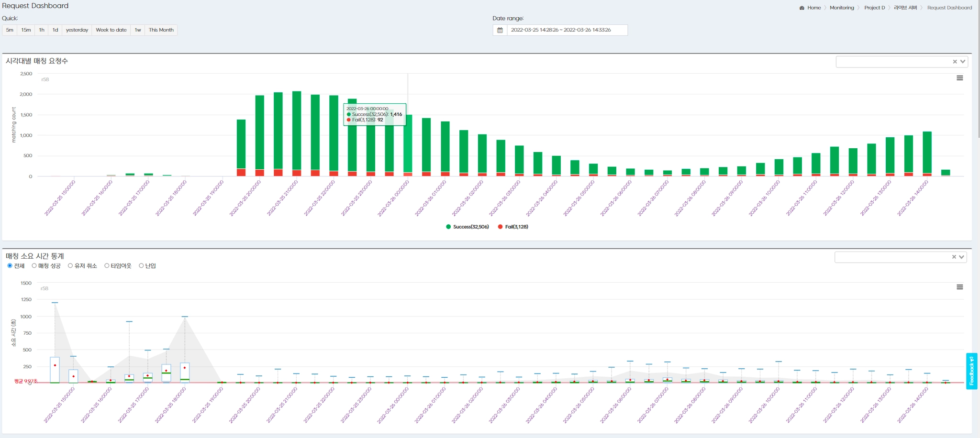
Task: Clear the bottom chart filter with X
Action: click(x=954, y=257)
